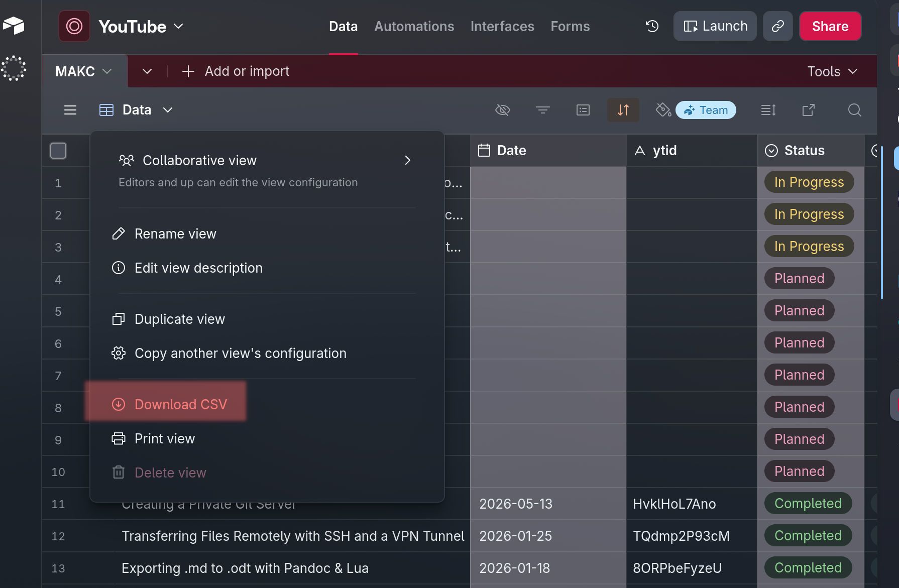The height and width of the screenshot is (588, 899).
Task: Open the filter lines icon
Action: [542, 110]
